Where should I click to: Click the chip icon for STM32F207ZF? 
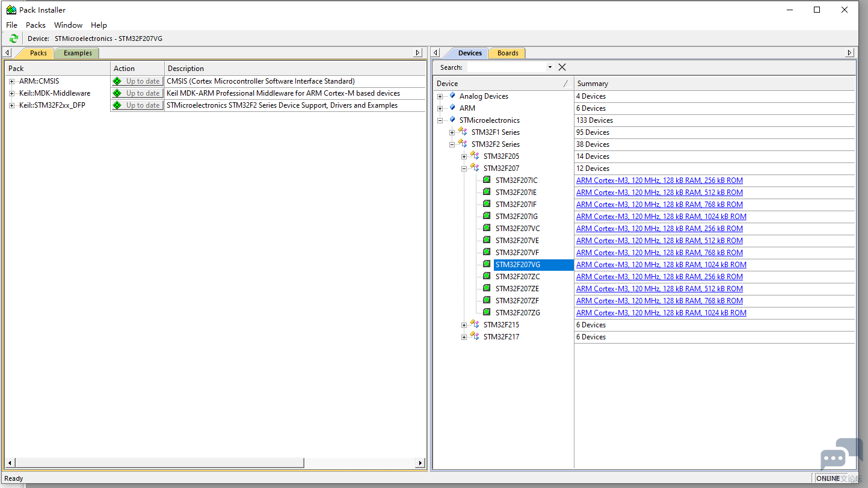coord(487,300)
